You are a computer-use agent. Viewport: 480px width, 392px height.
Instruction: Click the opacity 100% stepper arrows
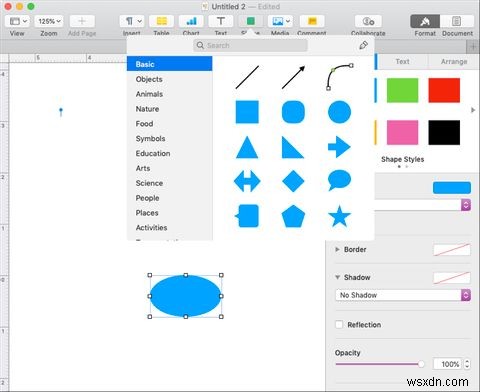pyautogui.click(x=467, y=364)
